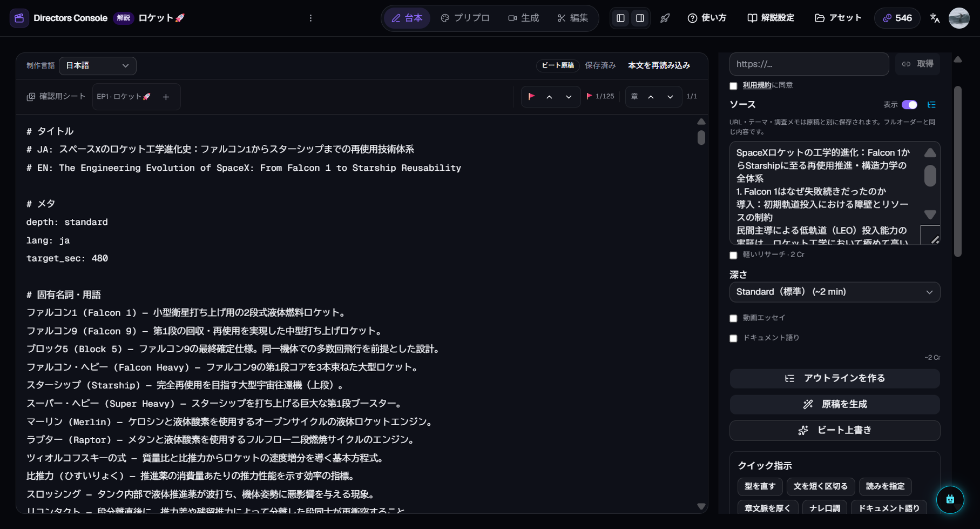Click the rocket launch icon in top bar
The width and height of the screenshot is (980, 529).
coord(665,18)
